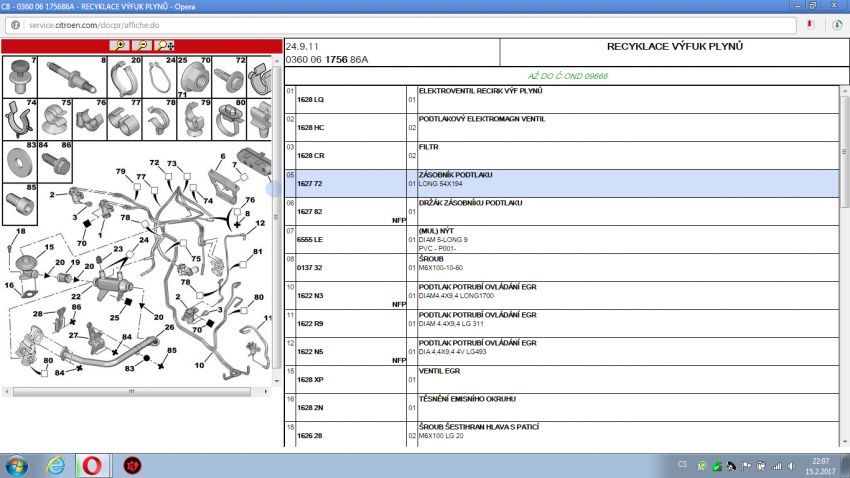Image resolution: width=850 pixels, height=478 pixels.
Task: Select wire clip thumbnail number 24
Action: [x=159, y=77]
